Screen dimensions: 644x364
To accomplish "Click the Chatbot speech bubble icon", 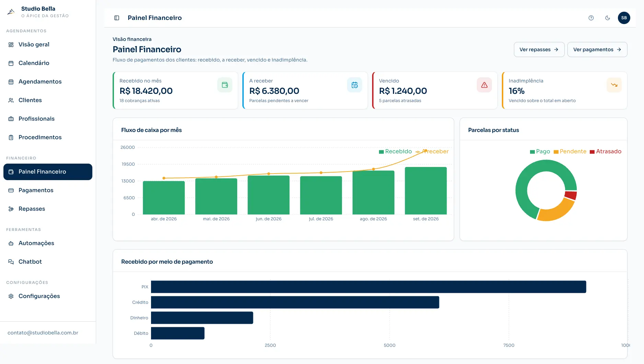I will point(11,262).
